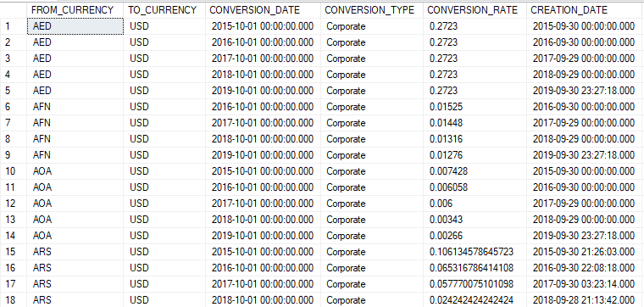Click the 0.01525 conversion rate cell
644x307 pixels.
coord(475,107)
